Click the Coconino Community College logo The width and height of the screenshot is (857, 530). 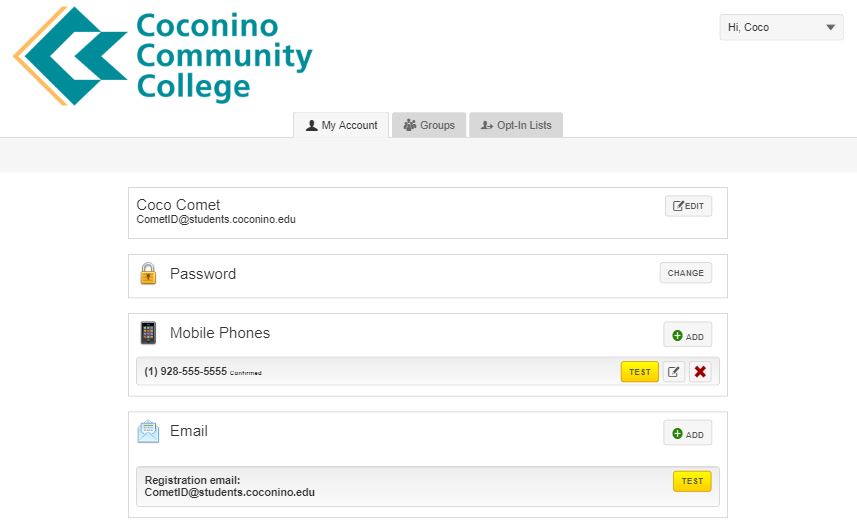coord(163,57)
